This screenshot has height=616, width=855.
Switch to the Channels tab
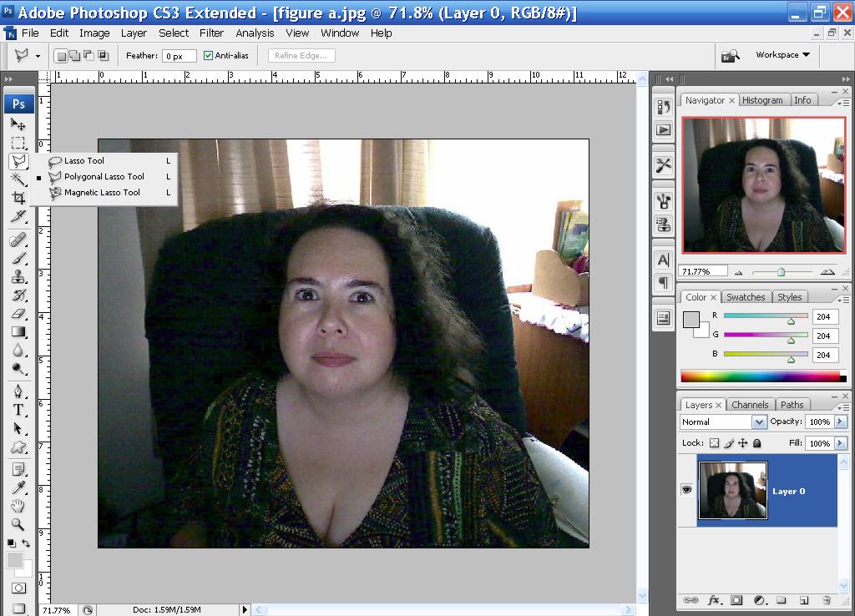(749, 405)
